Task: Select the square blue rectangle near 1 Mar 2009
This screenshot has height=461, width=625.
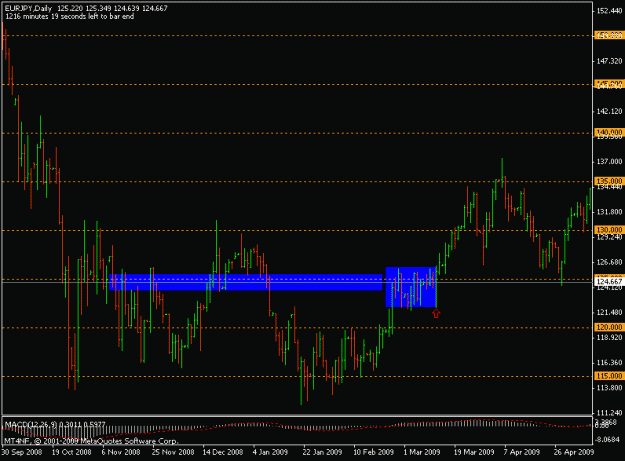Action: point(411,287)
